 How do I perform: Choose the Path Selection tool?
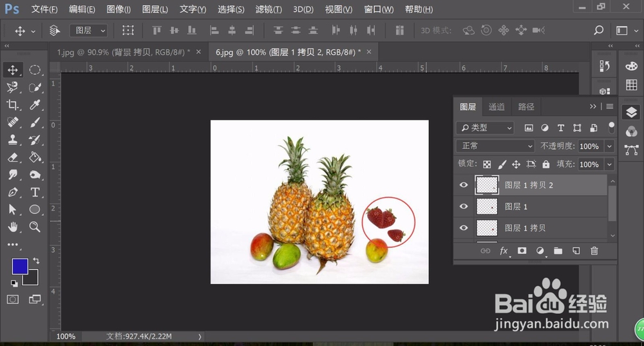[x=13, y=209]
